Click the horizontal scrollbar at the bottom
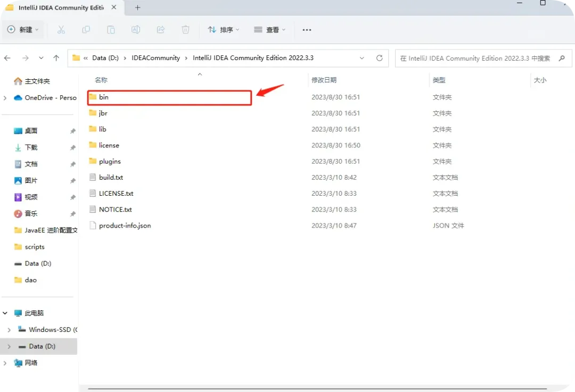The image size is (575, 392). coord(317,389)
